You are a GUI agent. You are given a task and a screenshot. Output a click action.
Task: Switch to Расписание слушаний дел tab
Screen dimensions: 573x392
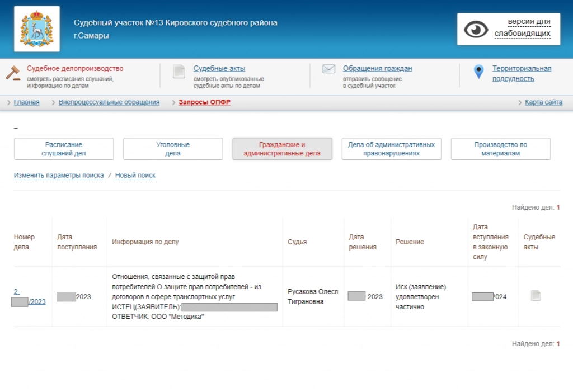tap(64, 149)
